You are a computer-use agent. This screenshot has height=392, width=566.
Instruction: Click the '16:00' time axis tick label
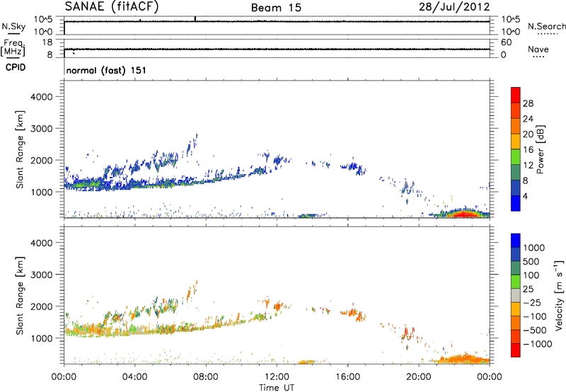347,377
